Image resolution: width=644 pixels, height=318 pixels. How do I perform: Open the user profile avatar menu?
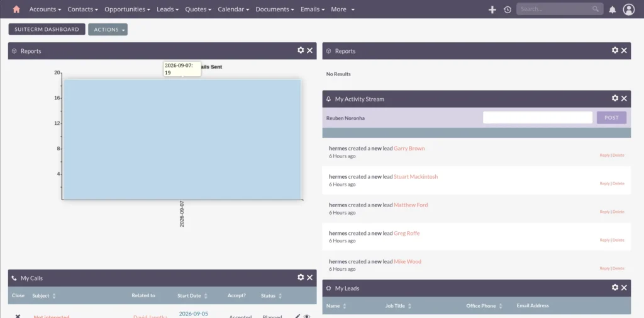tap(629, 9)
